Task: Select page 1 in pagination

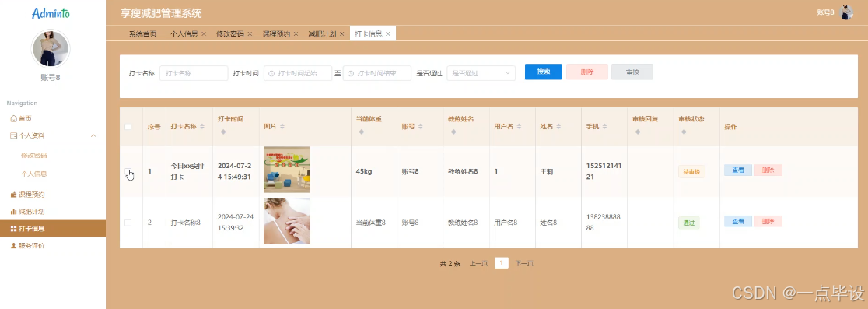Action: (502, 264)
